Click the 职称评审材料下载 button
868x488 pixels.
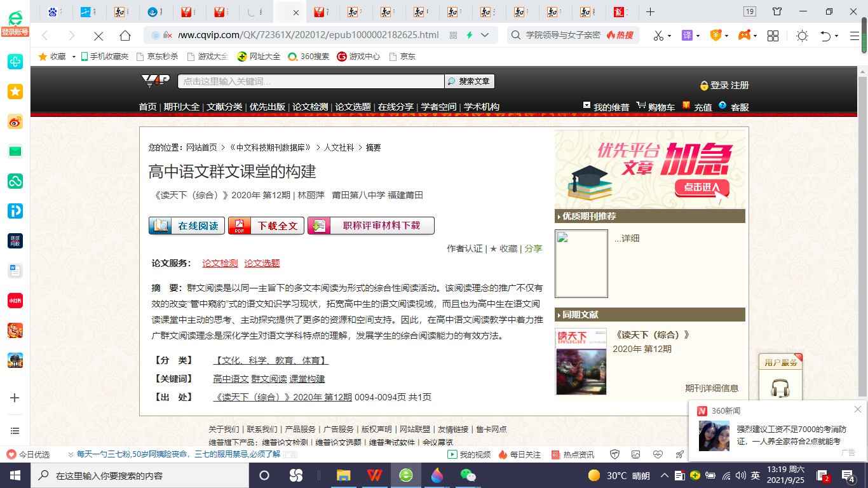click(371, 226)
